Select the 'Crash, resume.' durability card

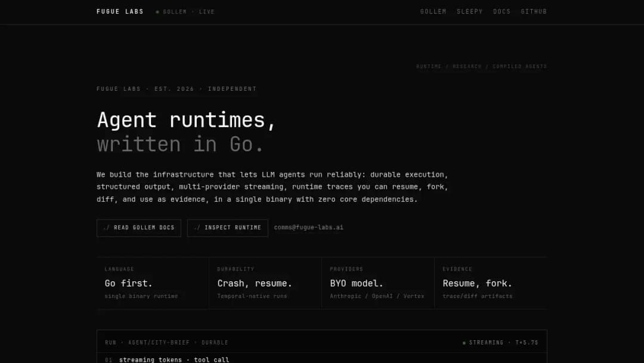click(x=265, y=283)
